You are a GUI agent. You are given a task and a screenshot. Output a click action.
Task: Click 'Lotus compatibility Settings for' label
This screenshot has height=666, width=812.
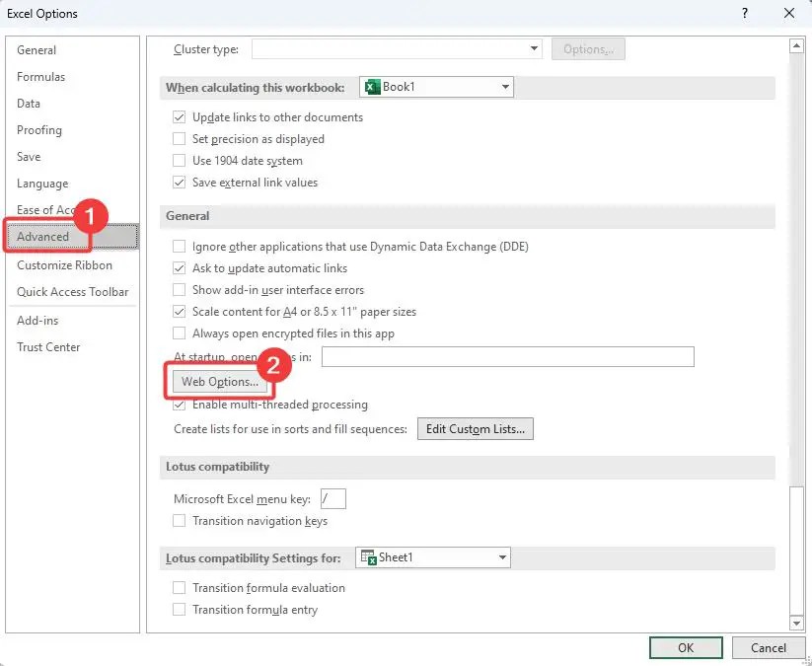tap(254, 558)
